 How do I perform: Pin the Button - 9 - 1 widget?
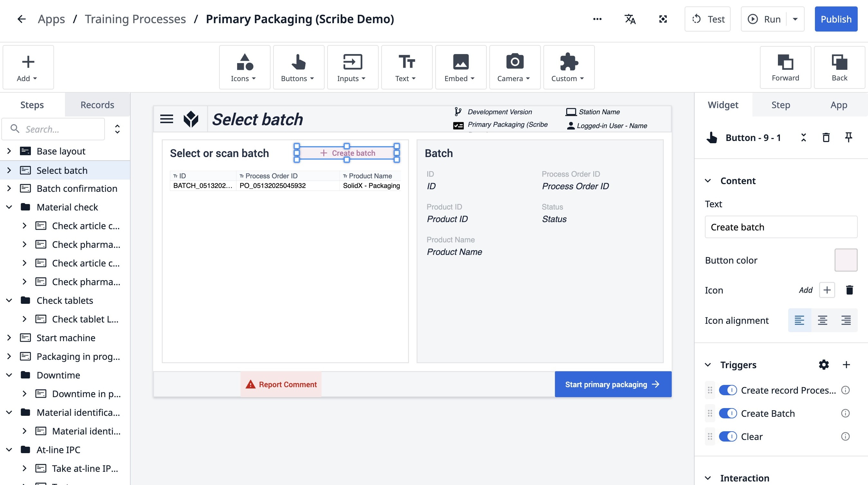(x=848, y=137)
